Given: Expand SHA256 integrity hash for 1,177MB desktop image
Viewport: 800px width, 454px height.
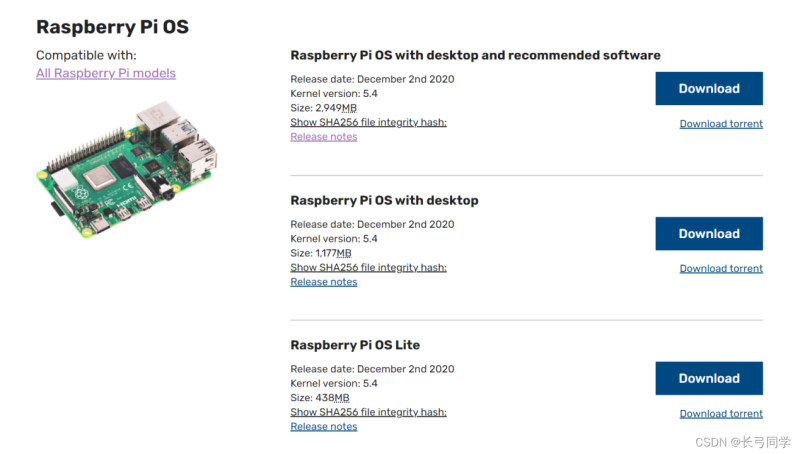Looking at the screenshot, I should [x=368, y=267].
